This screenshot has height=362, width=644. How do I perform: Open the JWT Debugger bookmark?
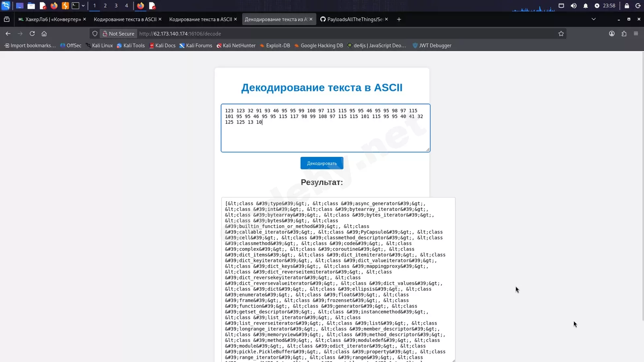432,45
